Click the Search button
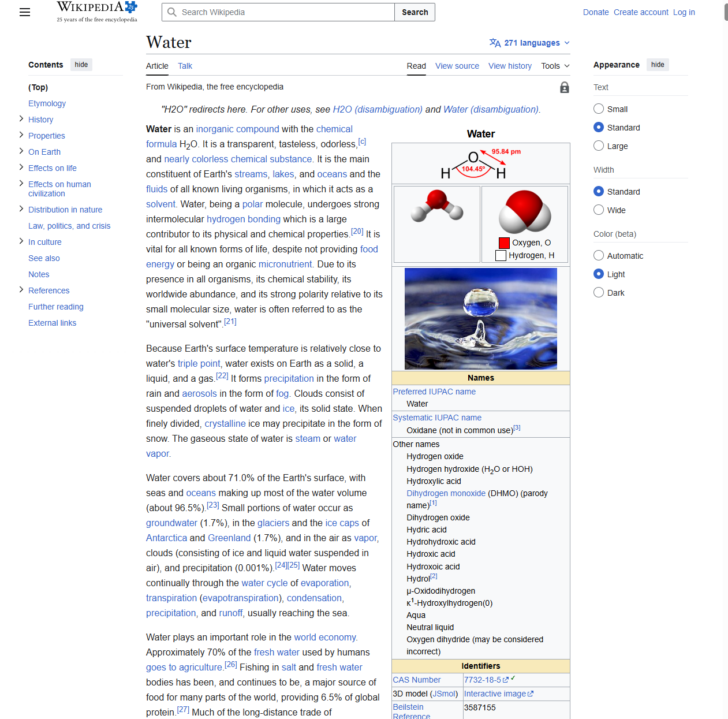 click(x=415, y=12)
